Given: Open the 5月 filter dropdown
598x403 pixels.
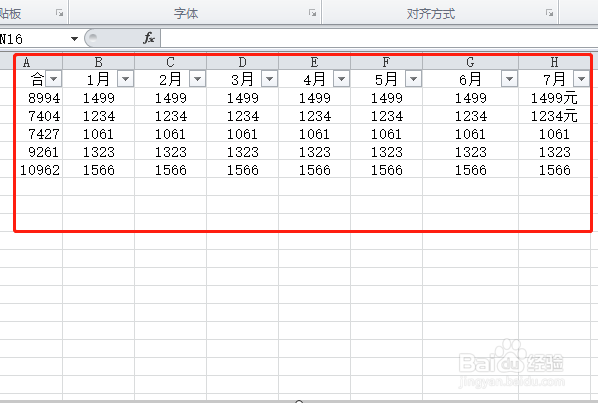Looking at the screenshot, I should click(x=414, y=79).
